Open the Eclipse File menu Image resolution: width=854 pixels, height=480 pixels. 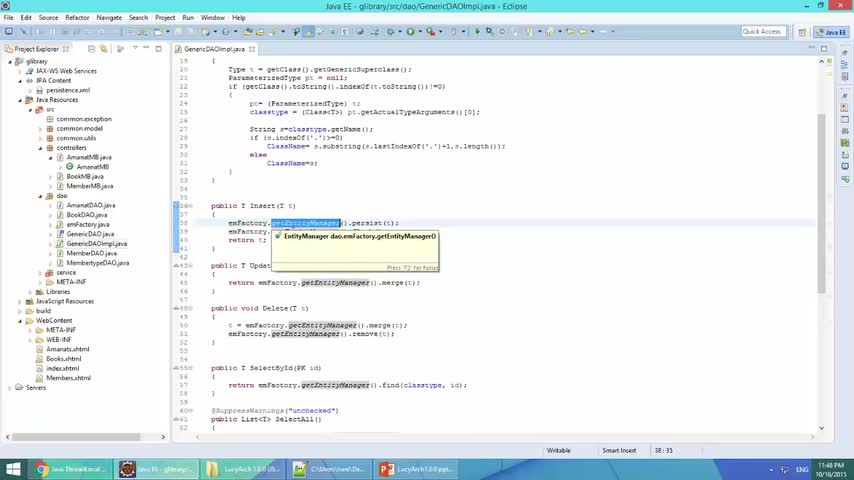[x=9, y=17]
